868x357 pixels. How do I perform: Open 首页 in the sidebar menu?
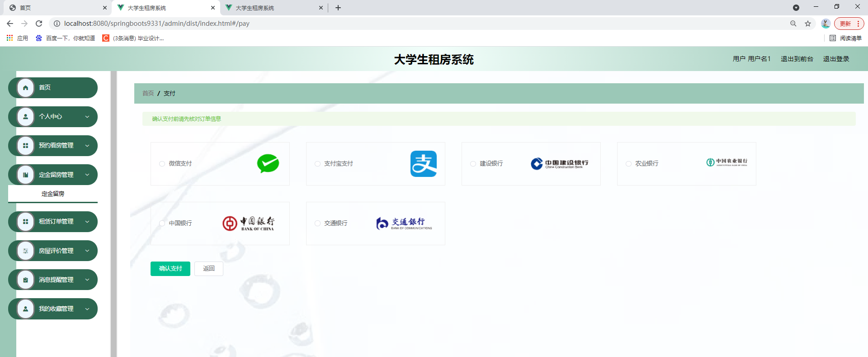point(53,88)
